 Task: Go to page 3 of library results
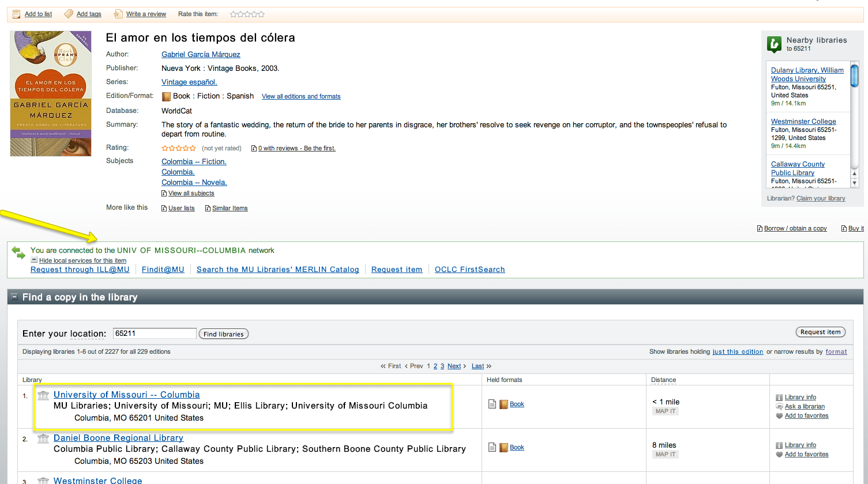tap(442, 366)
